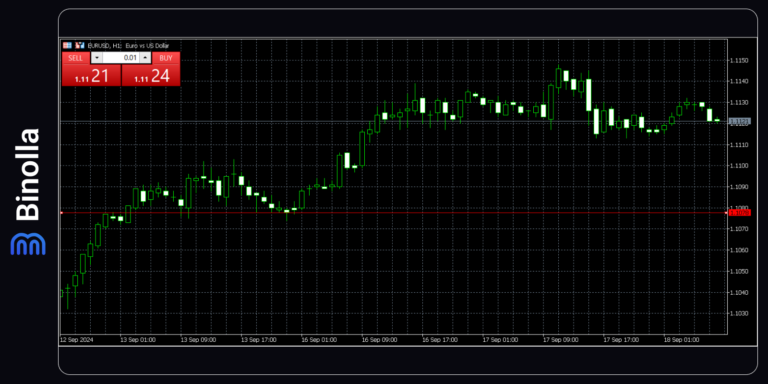Click the 1.1050 price axis label
Image resolution: width=768 pixels, height=384 pixels.
tap(739, 271)
